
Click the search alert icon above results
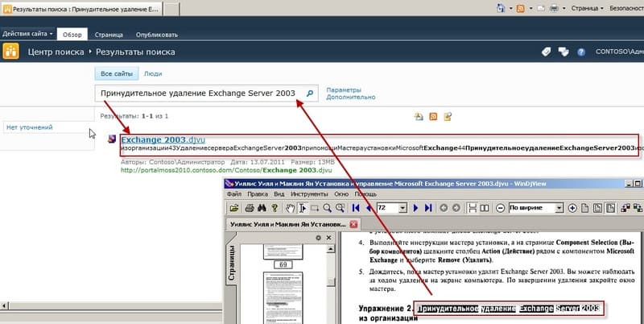(419, 117)
